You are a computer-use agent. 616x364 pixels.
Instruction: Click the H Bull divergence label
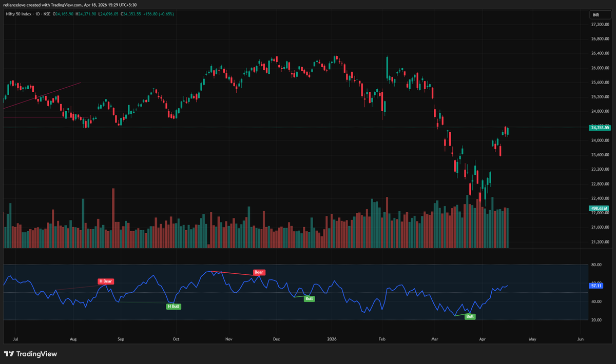[x=174, y=306]
